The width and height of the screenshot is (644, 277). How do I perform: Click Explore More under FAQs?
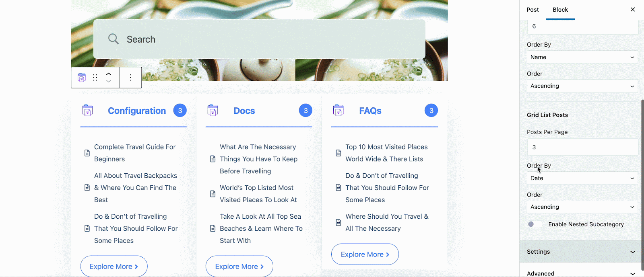365,254
